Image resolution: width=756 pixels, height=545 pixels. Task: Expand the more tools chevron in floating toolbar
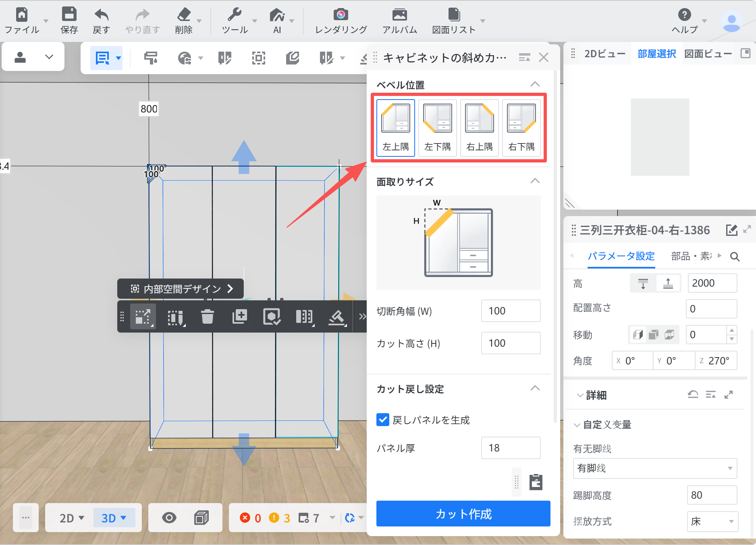click(x=362, y=316)
